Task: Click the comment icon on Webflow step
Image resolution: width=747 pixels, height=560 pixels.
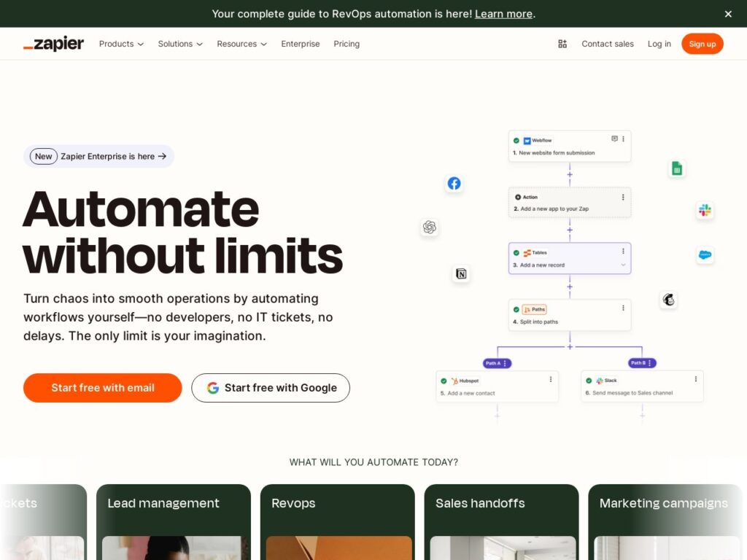Action: pos(614,139)
